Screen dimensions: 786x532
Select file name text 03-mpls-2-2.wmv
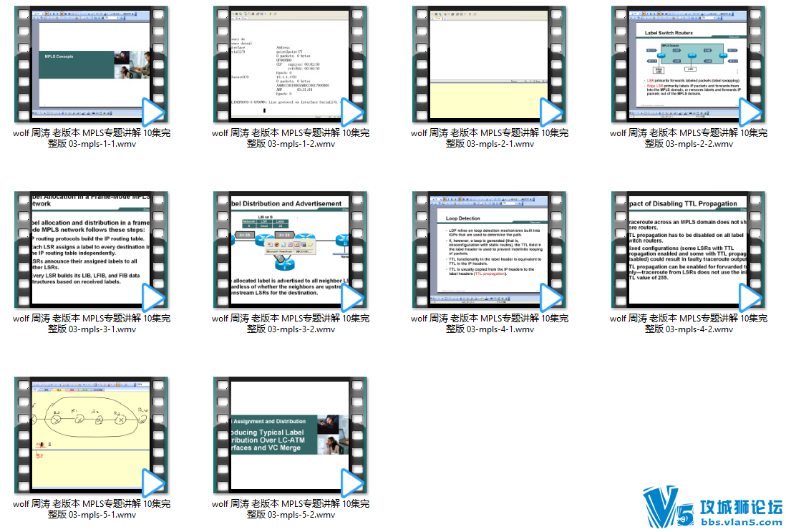689,138
